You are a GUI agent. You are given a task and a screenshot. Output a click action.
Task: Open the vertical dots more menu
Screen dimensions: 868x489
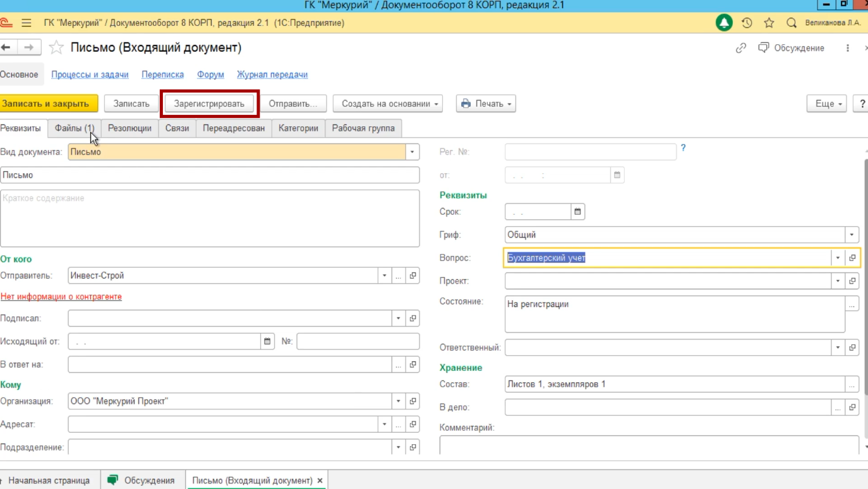(848, 48)
